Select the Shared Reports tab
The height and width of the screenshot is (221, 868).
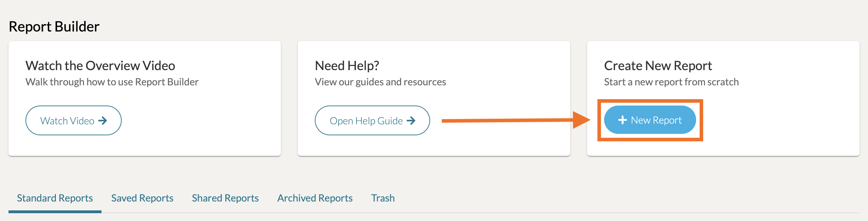tap(225, 198)
